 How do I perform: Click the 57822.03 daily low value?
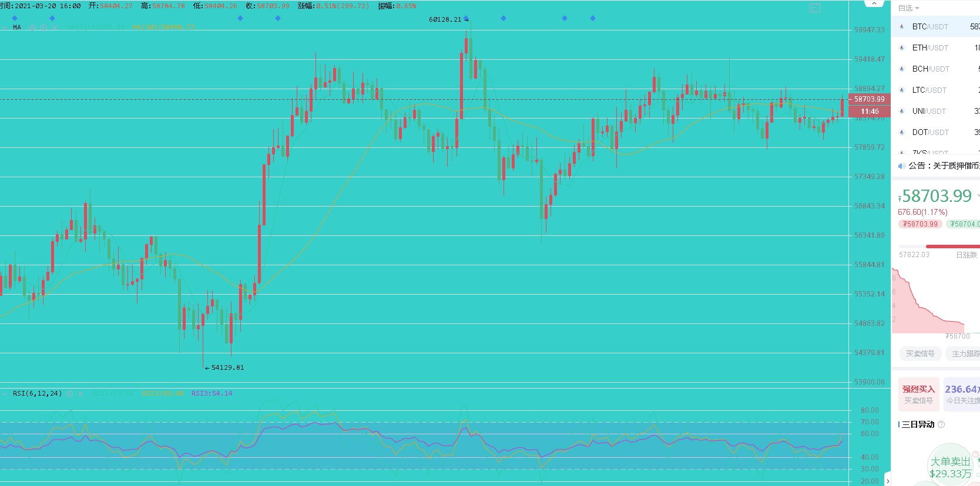tap(914, 255)
